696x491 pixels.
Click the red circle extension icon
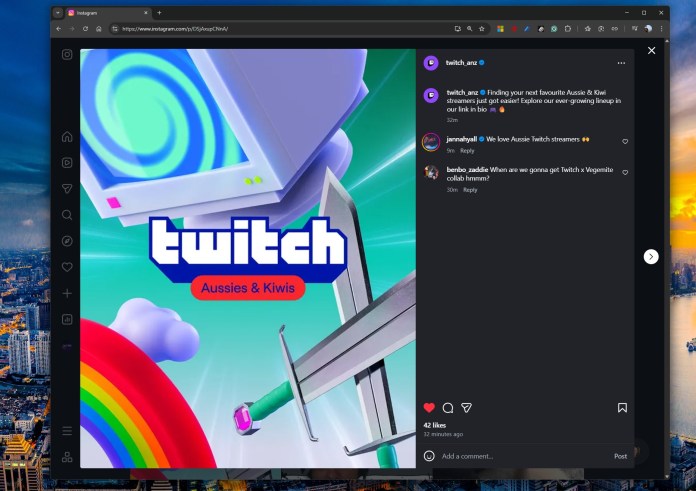[514, 29]
